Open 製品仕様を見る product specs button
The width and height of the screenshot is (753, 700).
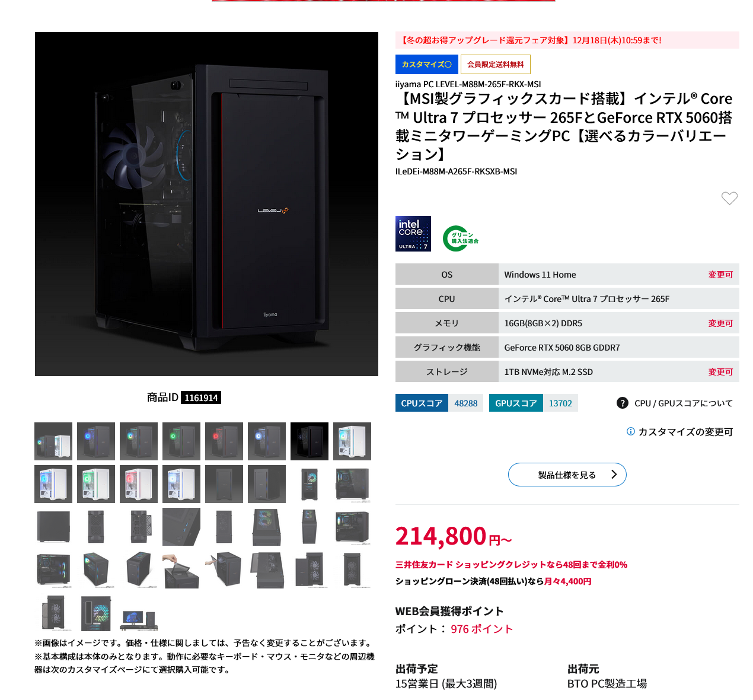[567, 475]
